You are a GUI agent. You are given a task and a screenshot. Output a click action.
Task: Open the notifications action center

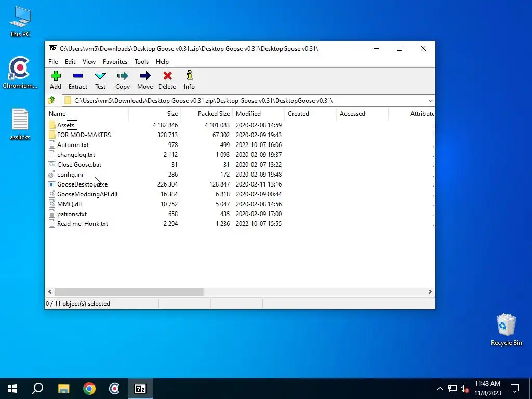(x=515, y=389)
